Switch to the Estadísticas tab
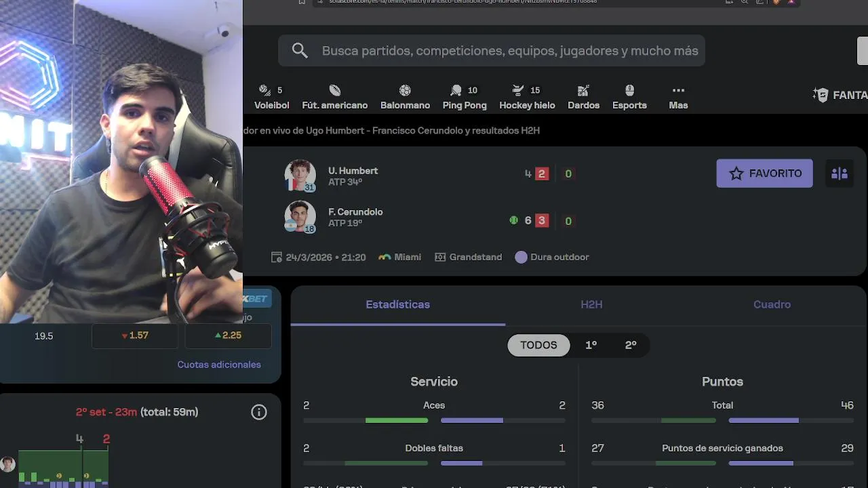Viewport: 868px width, 488px height. tap(397, 305)
